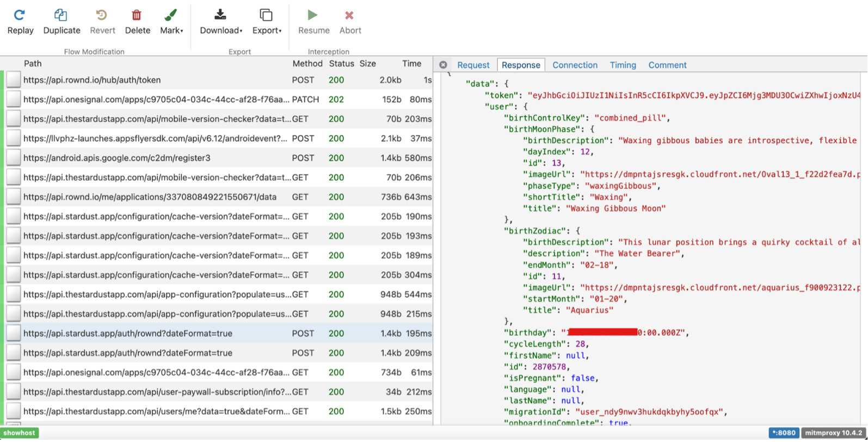Sort flows by the Time column header
The height and width of the screenshot is (442, 868).
tap(411, 64)
